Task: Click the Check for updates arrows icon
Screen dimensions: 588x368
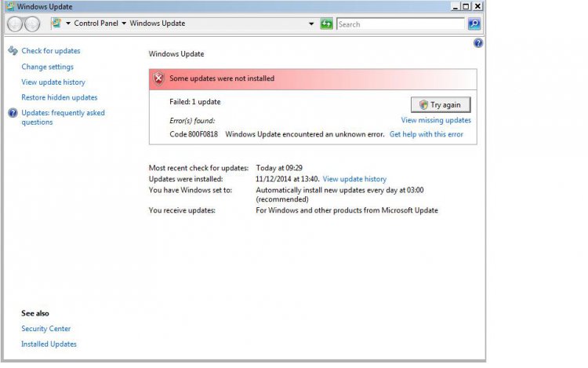Action: [13, 51]
